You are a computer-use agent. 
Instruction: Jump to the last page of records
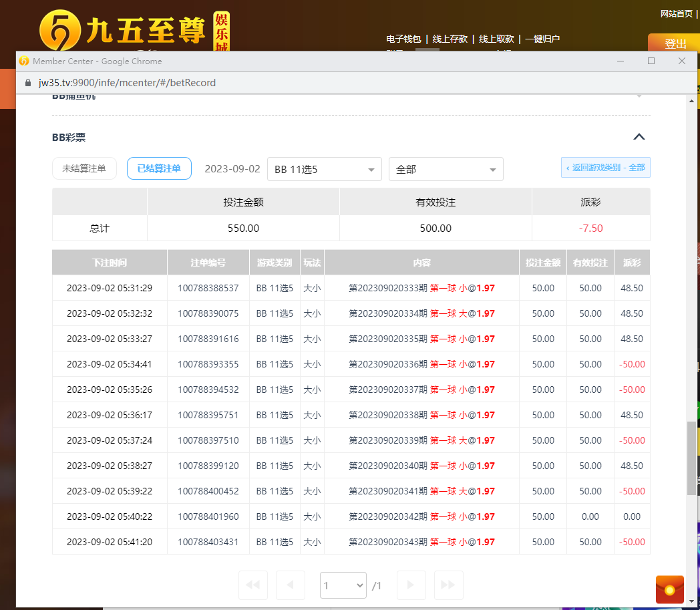click(448, 585)
